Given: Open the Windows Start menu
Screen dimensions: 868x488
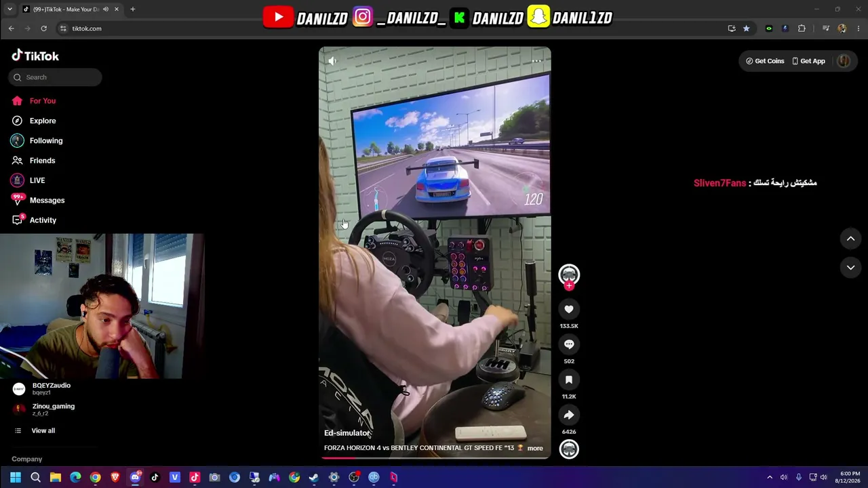Looking at the screenshot, I should (16, 477).
